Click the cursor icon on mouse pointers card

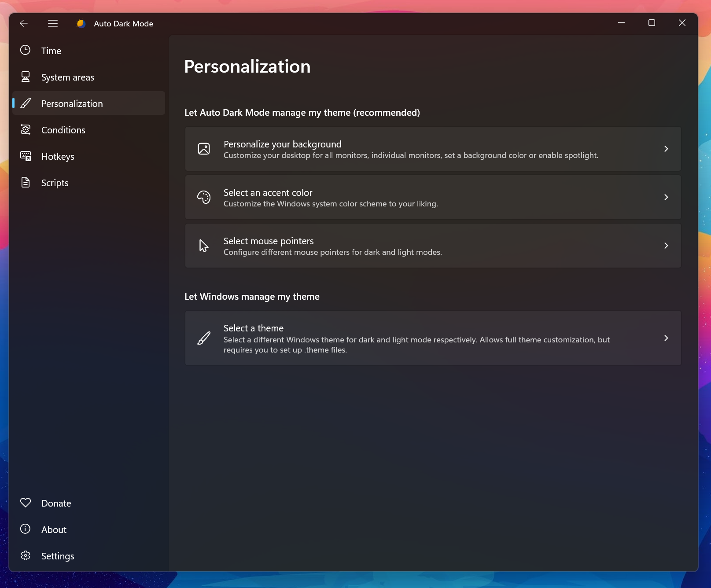[x=203, y=246]
